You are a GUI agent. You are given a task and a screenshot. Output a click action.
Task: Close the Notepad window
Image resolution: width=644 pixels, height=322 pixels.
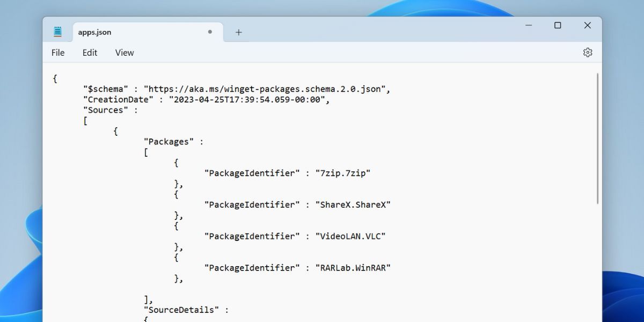click(587, 25)
